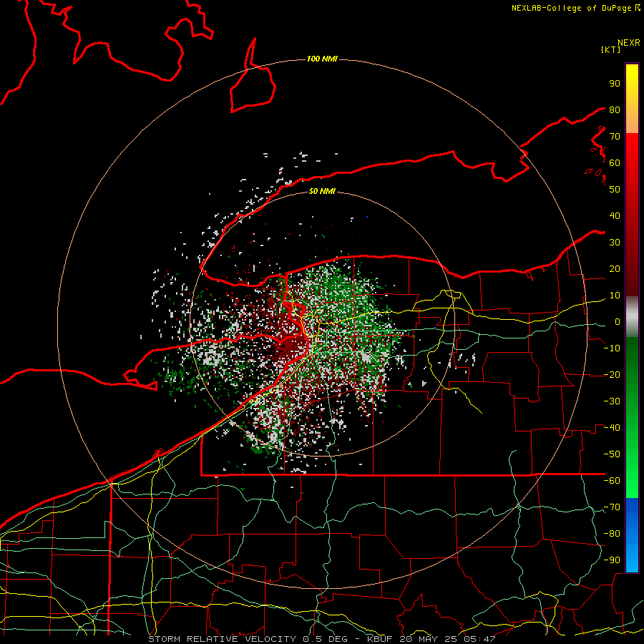Click the -70 value on the velocity scale
644x644 pixels.
613,507
